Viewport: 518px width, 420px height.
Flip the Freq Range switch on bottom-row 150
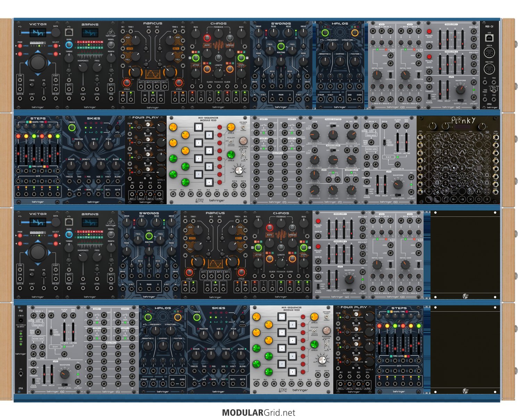point(34,381)
